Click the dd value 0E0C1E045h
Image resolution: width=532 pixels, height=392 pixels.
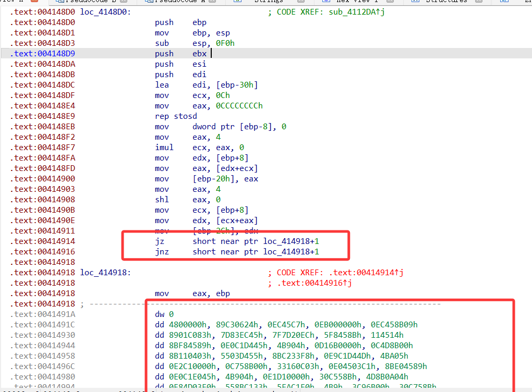click(192, 377)
